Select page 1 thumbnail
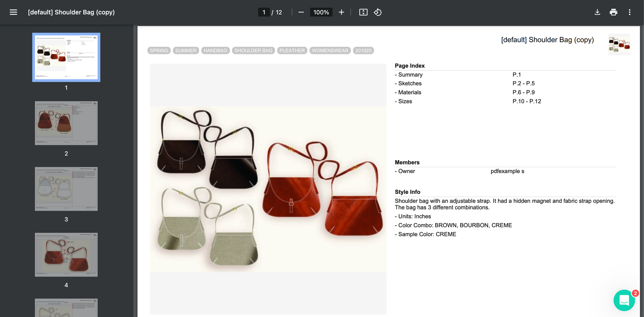 coord(66,57)
